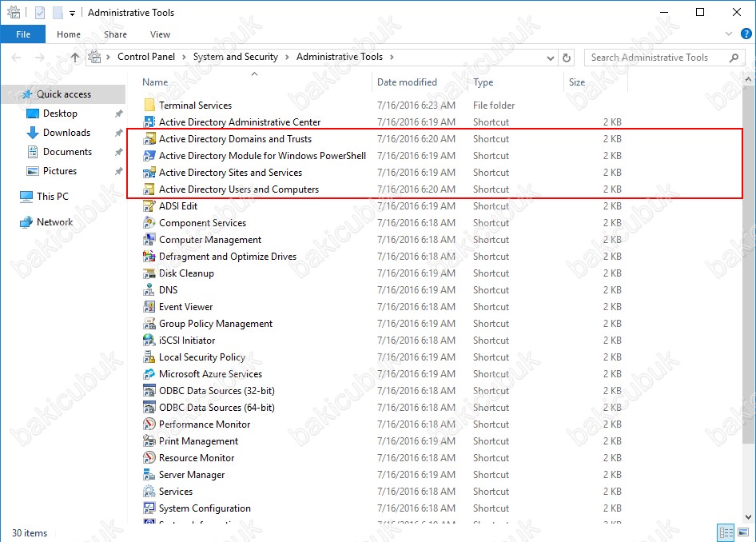Expand the chevron after Control Panel breadcrumb
The height and width of the screenshot is (542, 756).
click(184, 57)
